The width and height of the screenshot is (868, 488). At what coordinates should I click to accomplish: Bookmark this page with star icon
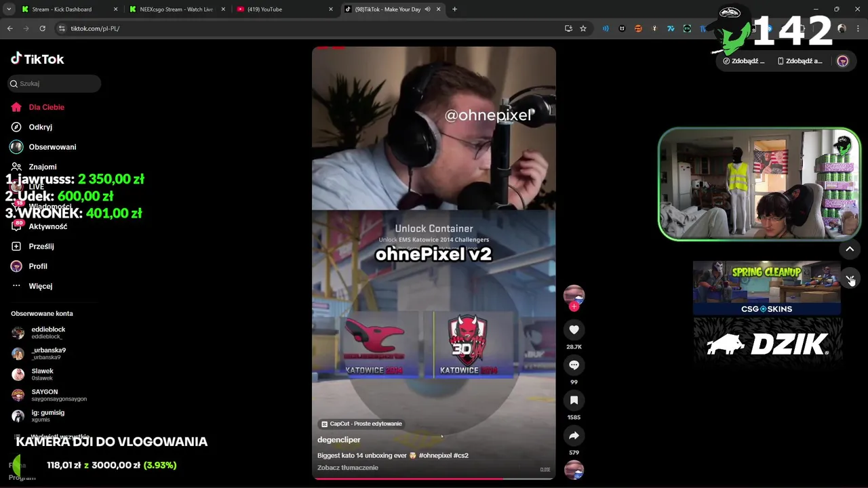[x=583, y=28]
